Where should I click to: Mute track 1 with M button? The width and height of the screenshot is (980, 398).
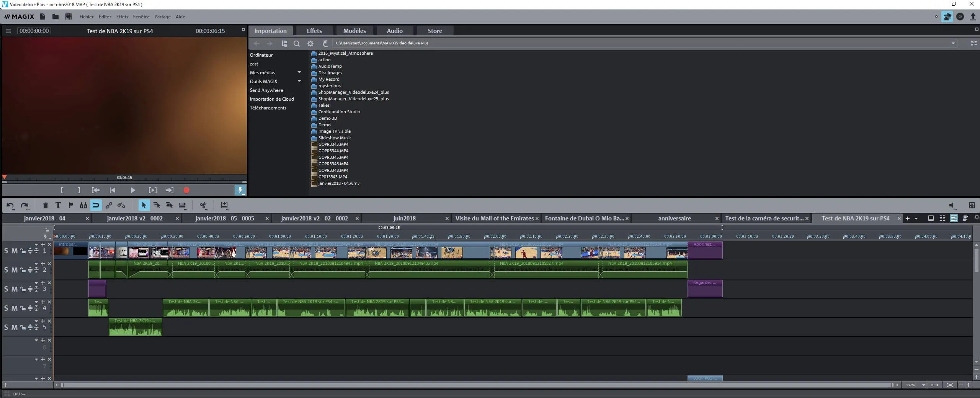(x=14, y=251)
